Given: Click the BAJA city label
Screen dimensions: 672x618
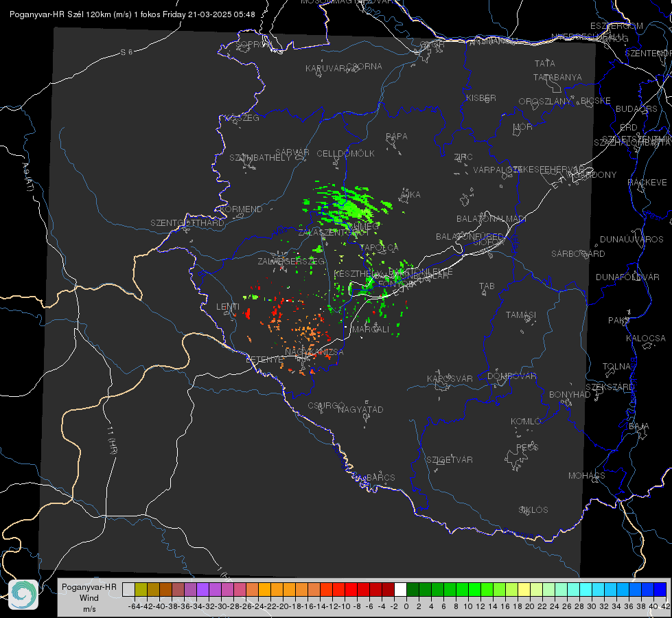Looking at the screenshot, I should coord(639,426).
